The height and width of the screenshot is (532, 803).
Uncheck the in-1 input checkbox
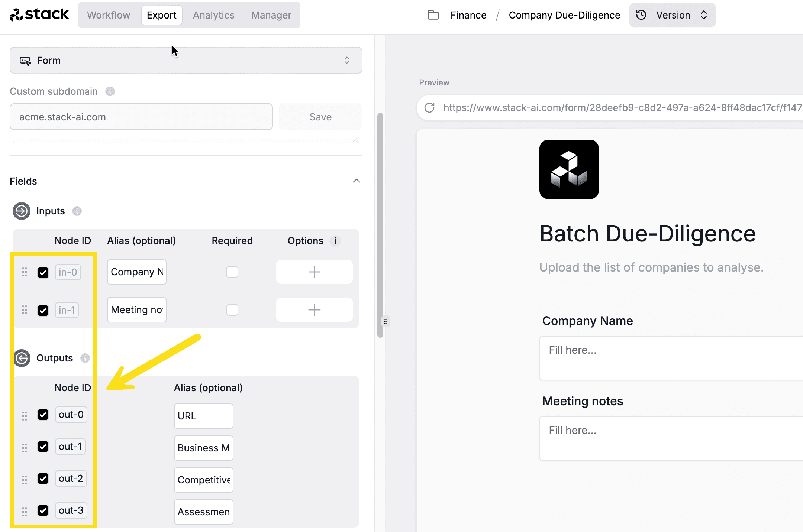click(x=43, y=311)
